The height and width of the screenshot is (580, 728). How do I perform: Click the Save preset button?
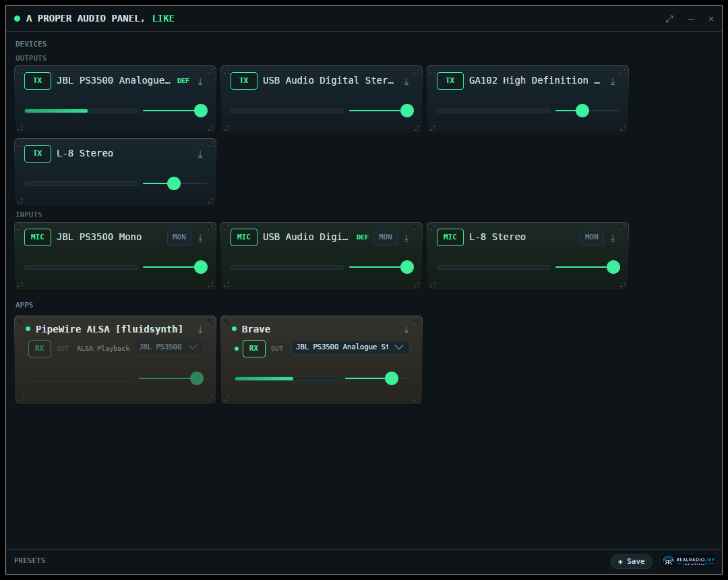click(631, 561)
